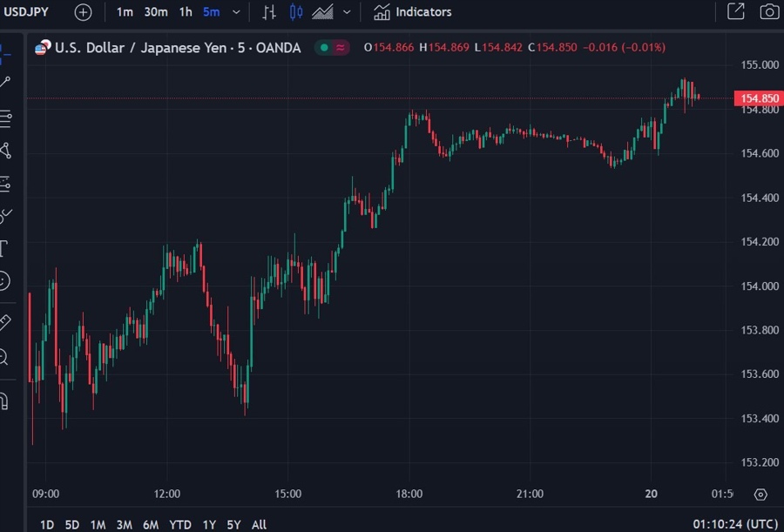The image size is (784, 532).
Task: Set date range to 3M
Action: click(x=124, y=524)
